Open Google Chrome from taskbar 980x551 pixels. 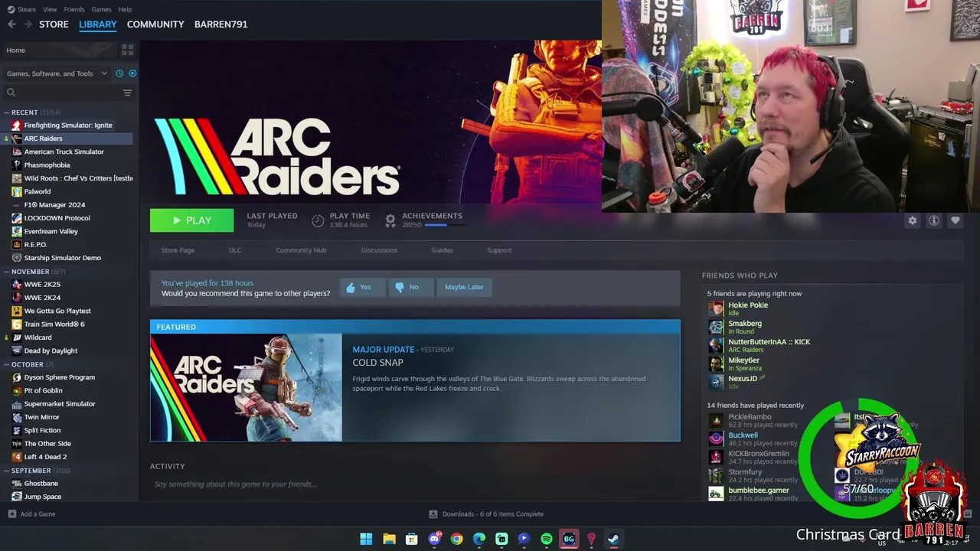pos(456,539)
